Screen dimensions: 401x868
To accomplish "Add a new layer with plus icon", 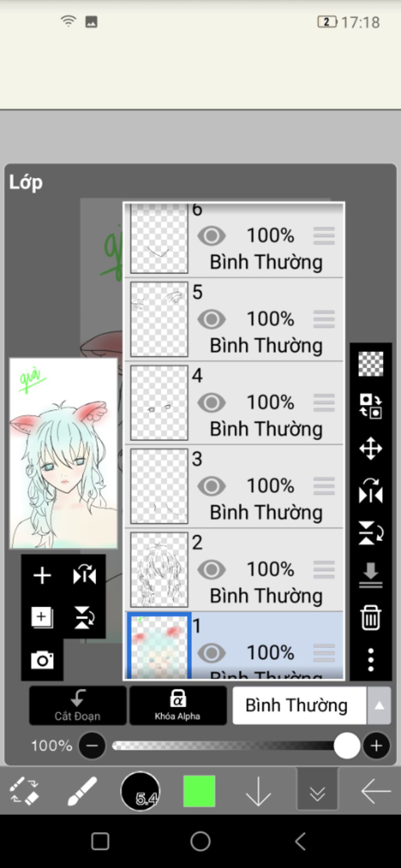I will [x=42, y=576].
